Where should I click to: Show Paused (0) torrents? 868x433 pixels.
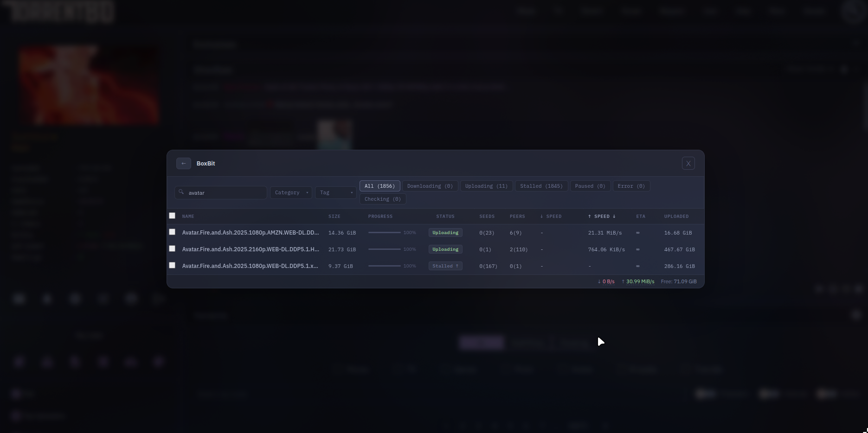click(590, 186)
